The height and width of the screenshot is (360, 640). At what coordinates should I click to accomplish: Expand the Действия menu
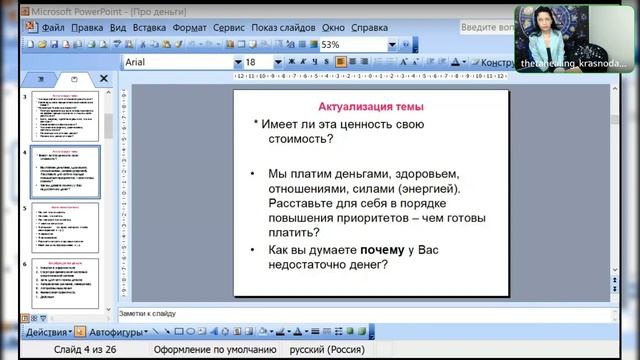[49, 332]
